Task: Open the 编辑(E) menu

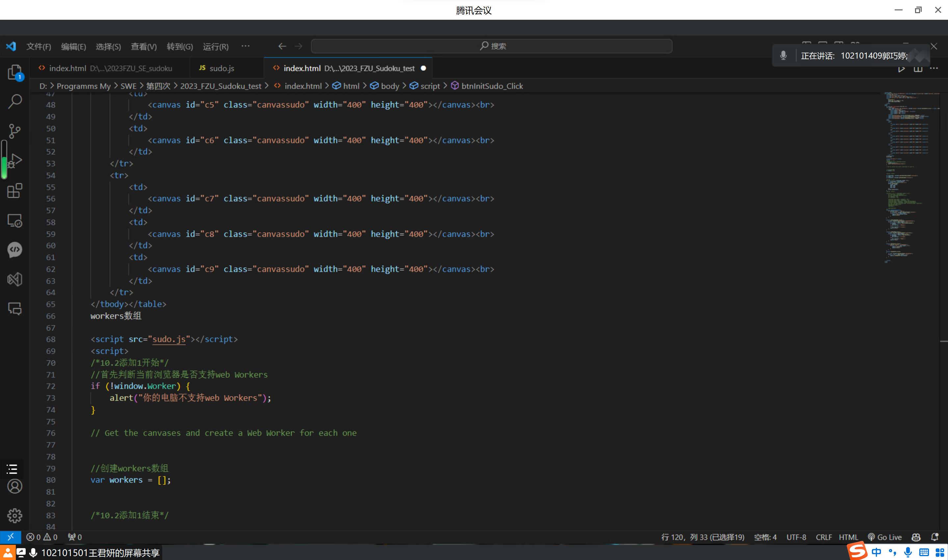Action: click(73, 46)
